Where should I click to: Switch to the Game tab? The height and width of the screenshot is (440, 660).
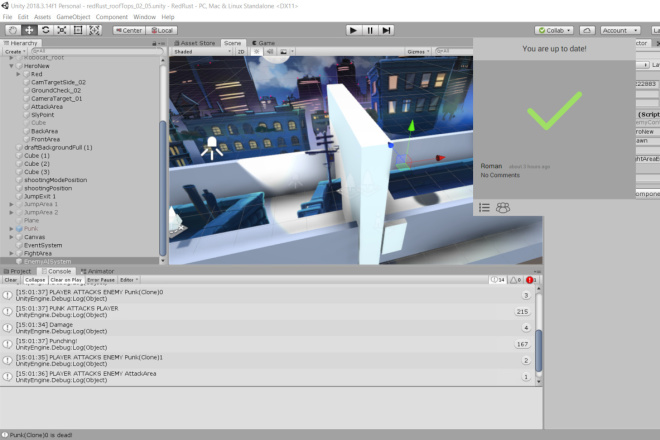[x=263, y=43]
